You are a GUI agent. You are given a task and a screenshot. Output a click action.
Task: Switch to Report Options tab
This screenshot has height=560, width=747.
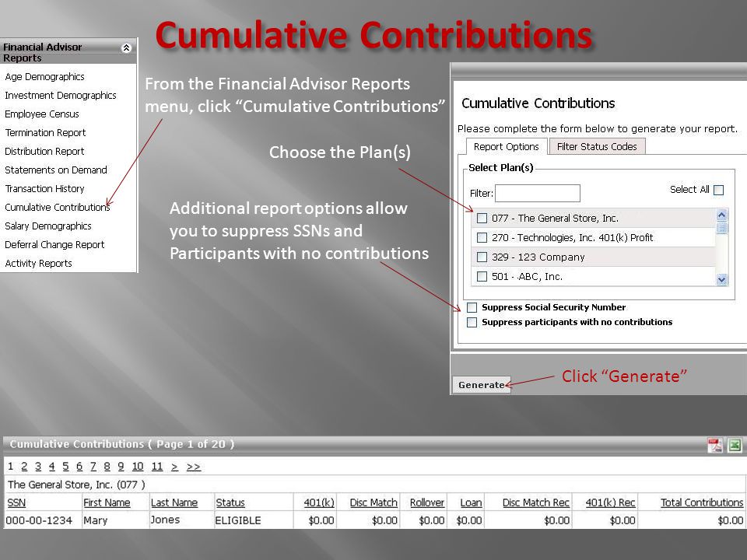(x=507, y=147)
